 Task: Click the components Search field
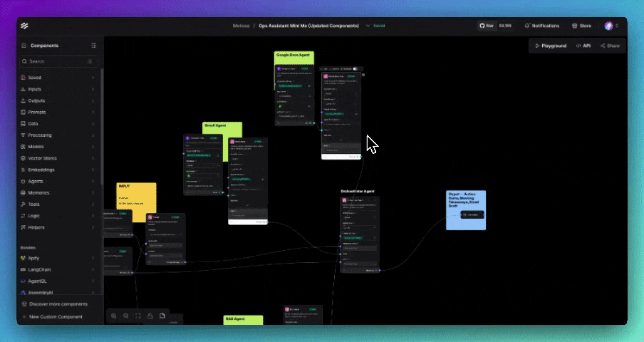pyautogui.click(x=57, y=61)
